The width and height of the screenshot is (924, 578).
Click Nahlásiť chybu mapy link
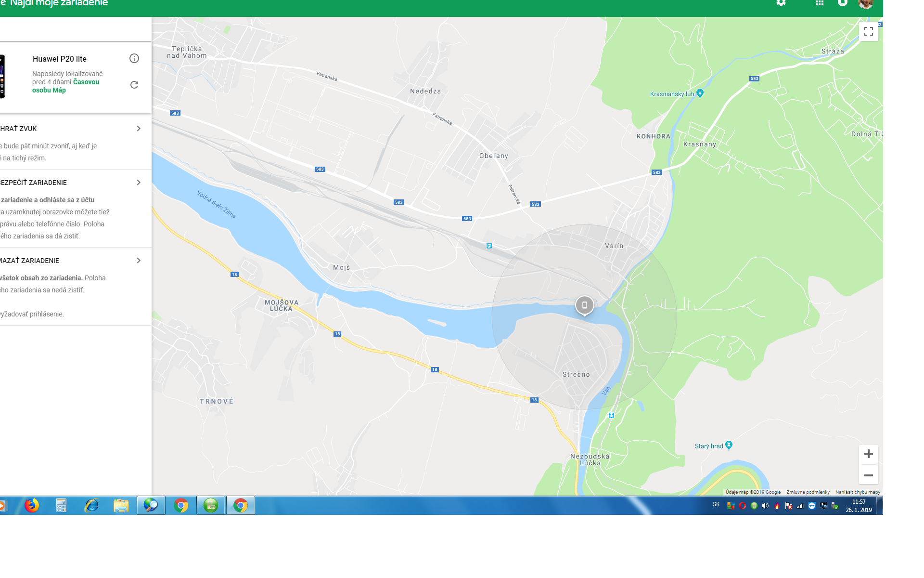[858, 492]
